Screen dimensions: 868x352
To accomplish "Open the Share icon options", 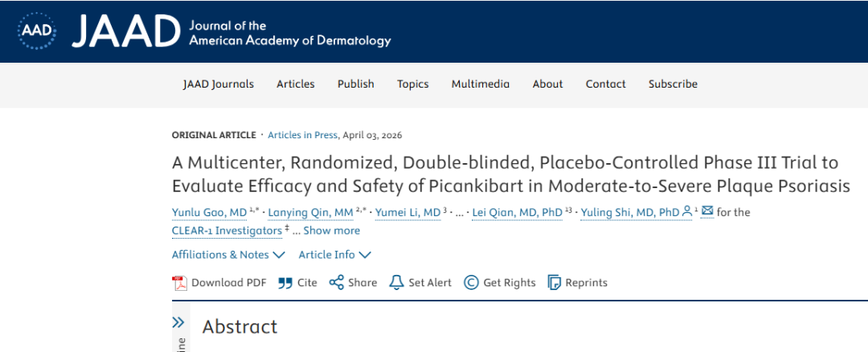I will click(x=337, y=282).
